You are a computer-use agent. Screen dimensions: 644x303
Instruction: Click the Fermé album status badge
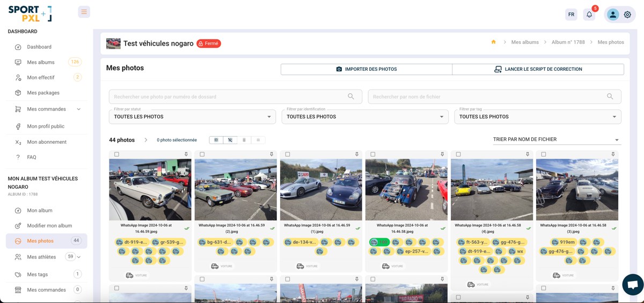[x=209, y=43]
